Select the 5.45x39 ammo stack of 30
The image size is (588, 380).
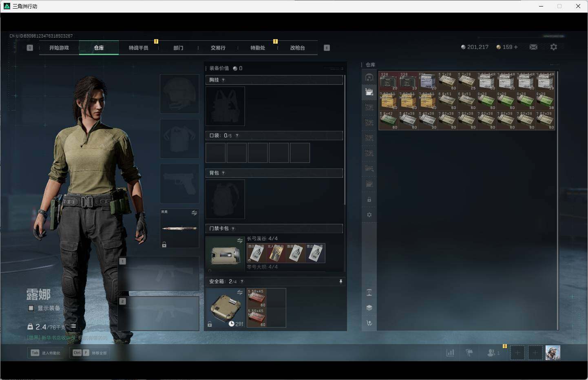pyautogui.click(x=428, y=120)
